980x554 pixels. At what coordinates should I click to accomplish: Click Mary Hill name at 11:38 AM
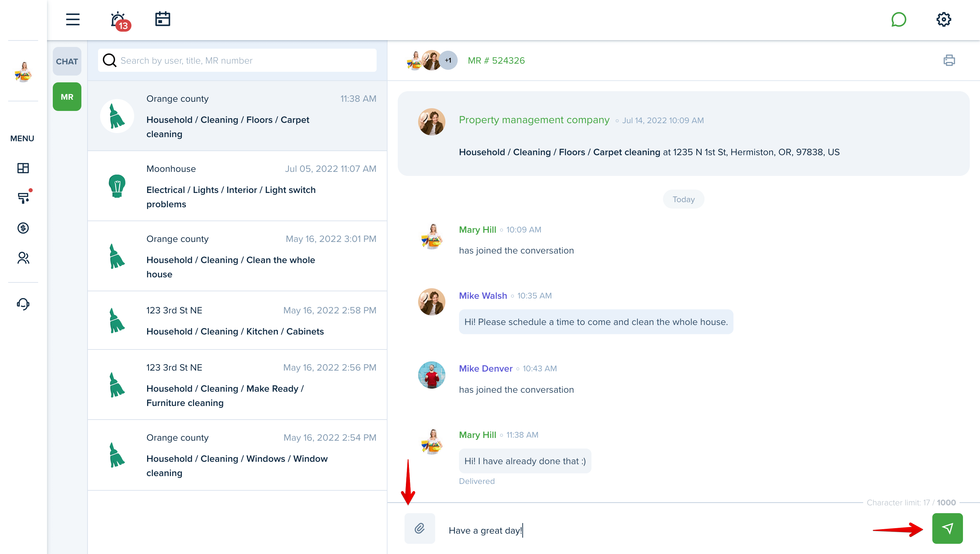[477, 435]
